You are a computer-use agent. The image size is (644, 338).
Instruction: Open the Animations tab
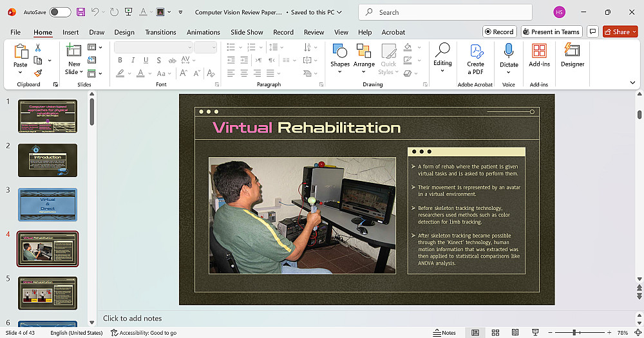point(204,32)
